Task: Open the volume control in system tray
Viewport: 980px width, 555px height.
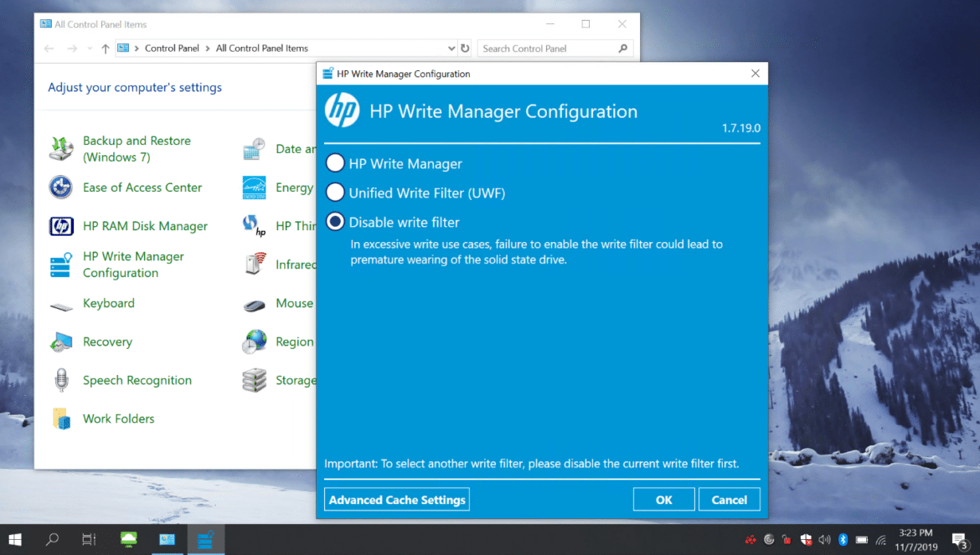Action: click(x=824, y=540)
